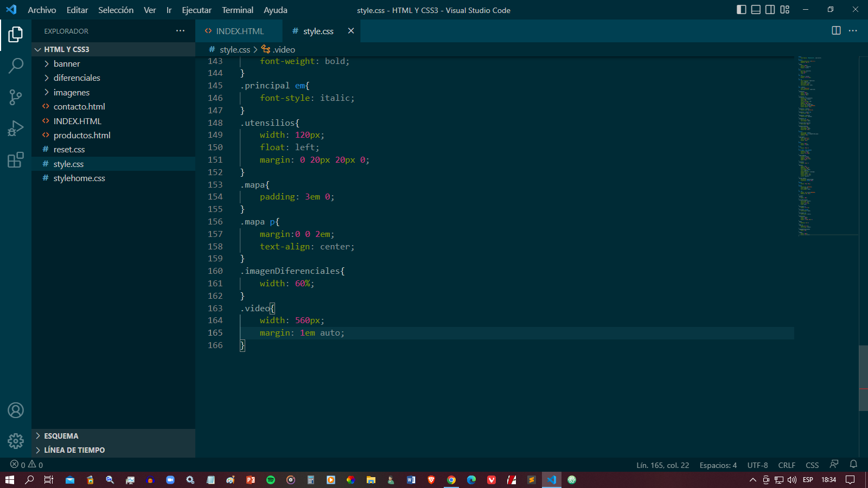This screenshot has height=488, width=868.
Task: Open the Ejecutar menu
Action: (196, 10)
